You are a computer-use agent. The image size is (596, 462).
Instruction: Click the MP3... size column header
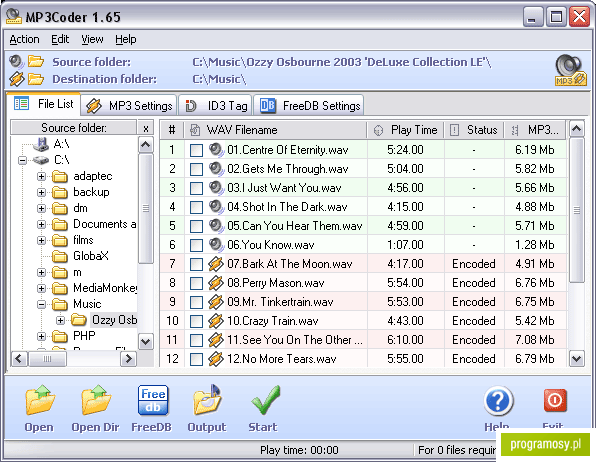coord(535,130)
